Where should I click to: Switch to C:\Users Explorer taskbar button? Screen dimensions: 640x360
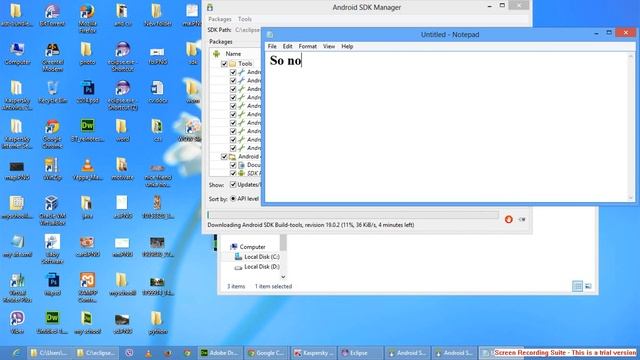(x=50, y=353)
